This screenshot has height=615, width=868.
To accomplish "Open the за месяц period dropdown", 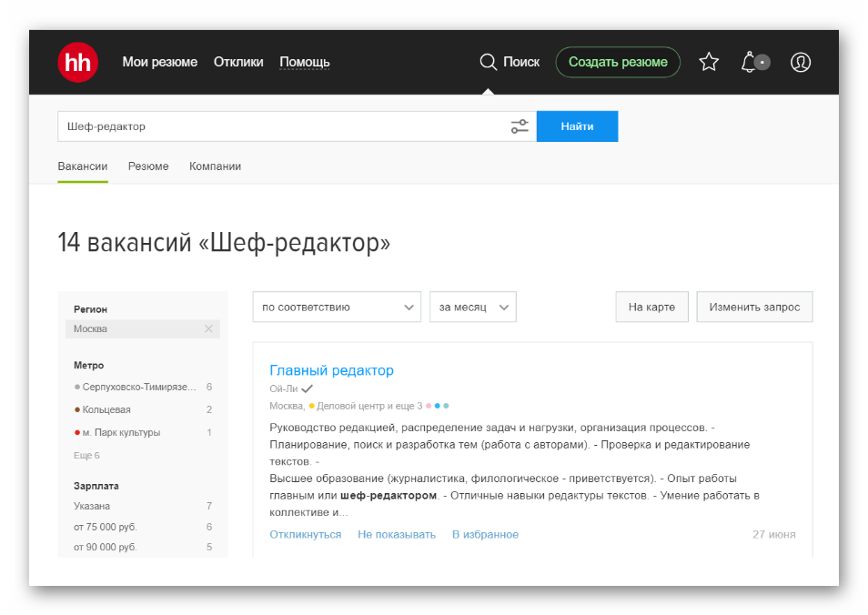I will point(472,307).
